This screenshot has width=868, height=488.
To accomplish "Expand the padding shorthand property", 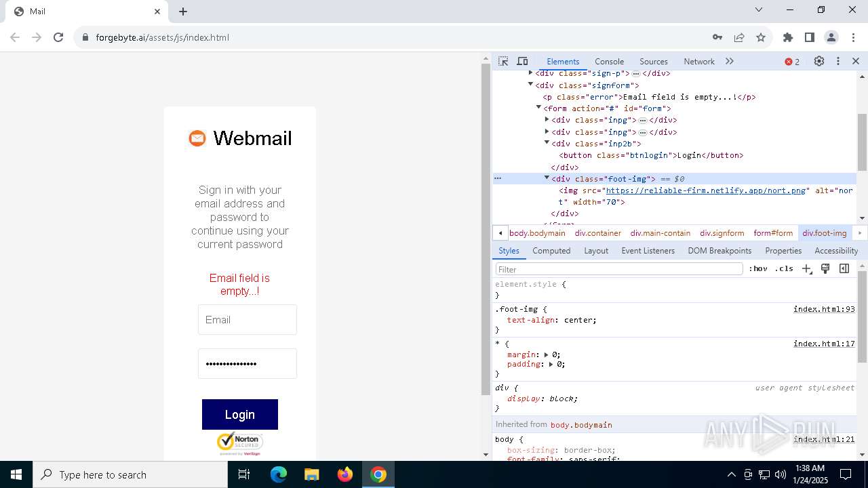I will (x=551, y=364).
